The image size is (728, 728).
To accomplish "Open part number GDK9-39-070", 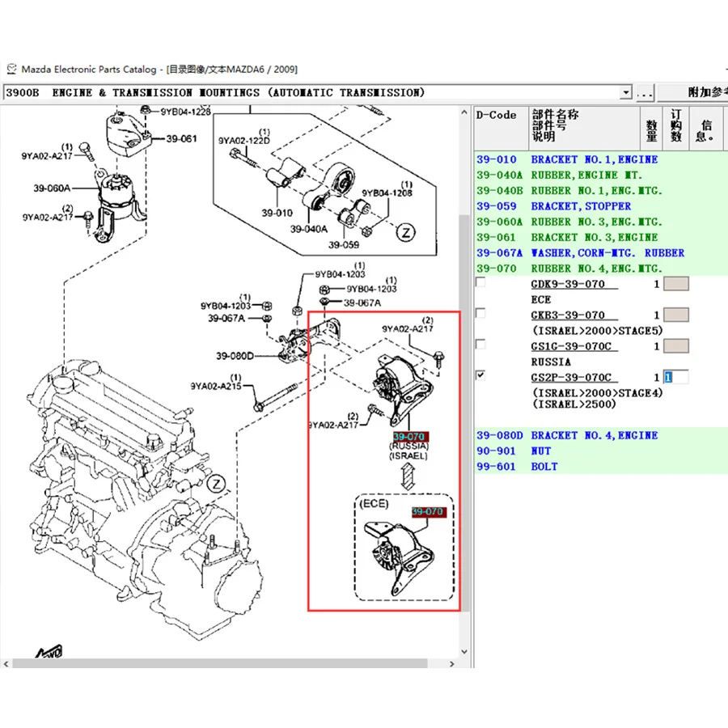I will pos(568,284).
